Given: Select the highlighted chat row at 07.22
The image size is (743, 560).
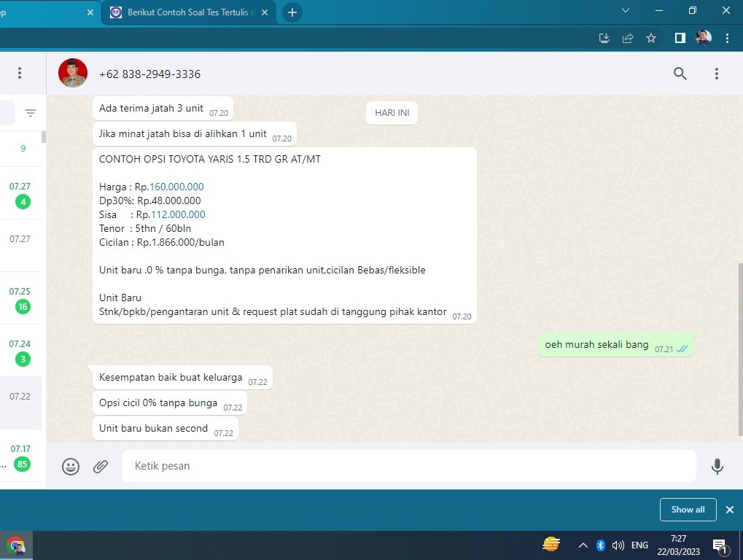Looking at the screenshot, I should tap(21, 403).
